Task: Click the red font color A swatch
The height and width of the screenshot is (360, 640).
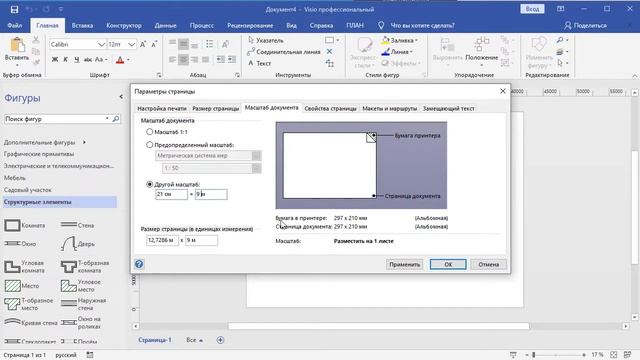Action: click(120, 60)
